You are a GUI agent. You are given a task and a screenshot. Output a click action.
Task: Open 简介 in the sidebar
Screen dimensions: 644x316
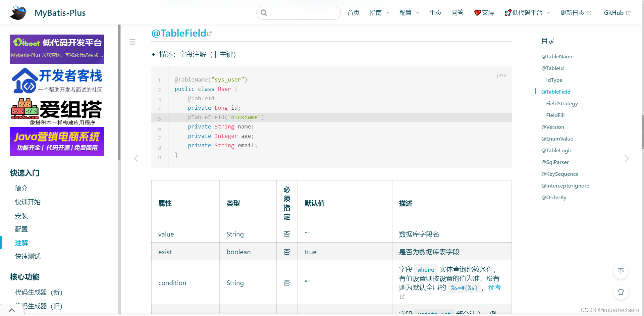point(21,188)
